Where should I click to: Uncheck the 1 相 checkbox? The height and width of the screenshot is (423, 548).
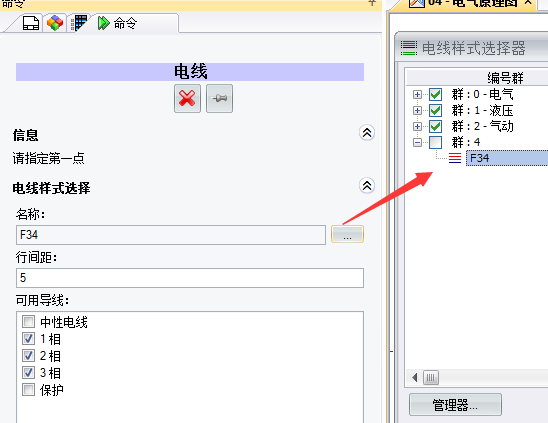tap(28, 338)
